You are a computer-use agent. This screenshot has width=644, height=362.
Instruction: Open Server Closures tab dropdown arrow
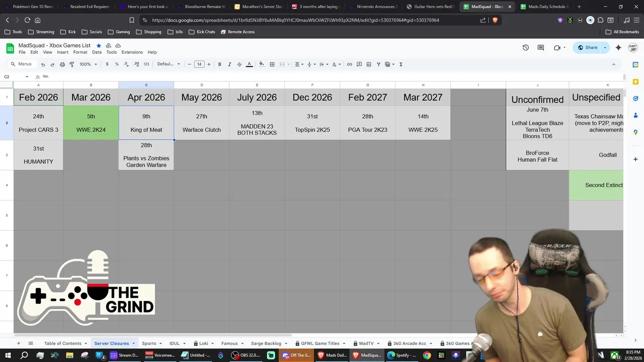[x=134, y=343]
